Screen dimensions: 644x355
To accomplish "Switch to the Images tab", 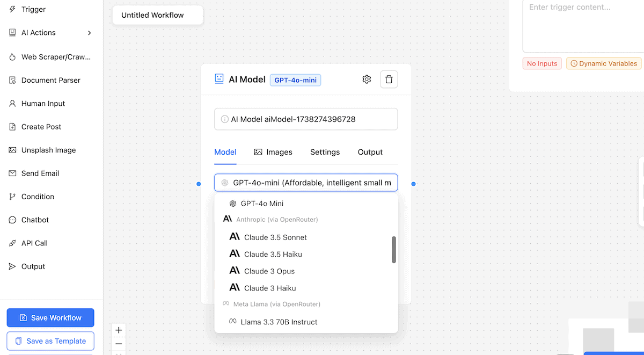I will (273, 152).
